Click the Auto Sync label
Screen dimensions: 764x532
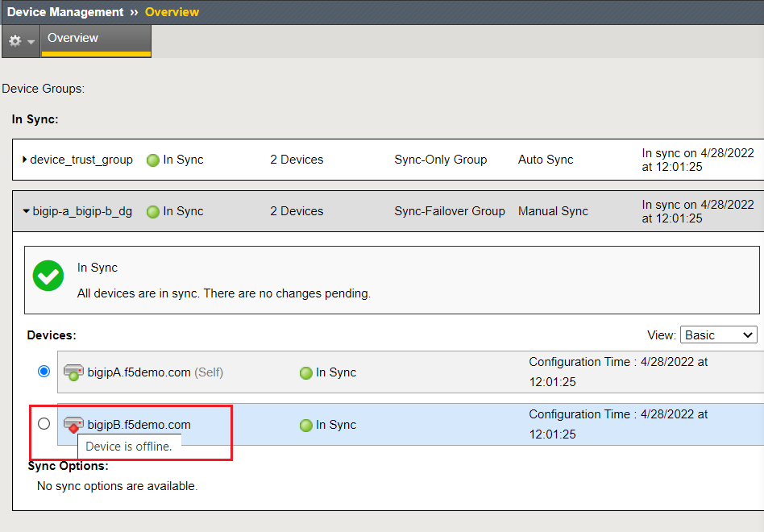[546, 160]
